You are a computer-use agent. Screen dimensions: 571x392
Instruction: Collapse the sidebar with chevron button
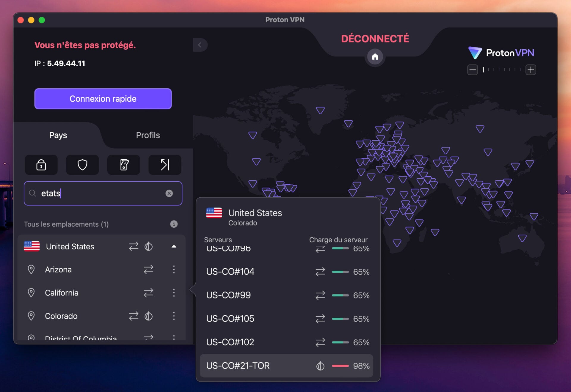coord(200,45)
